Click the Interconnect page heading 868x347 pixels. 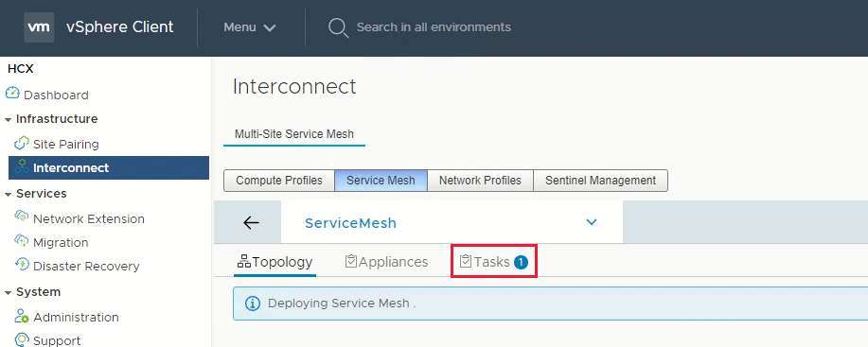[x=294, y=87]
